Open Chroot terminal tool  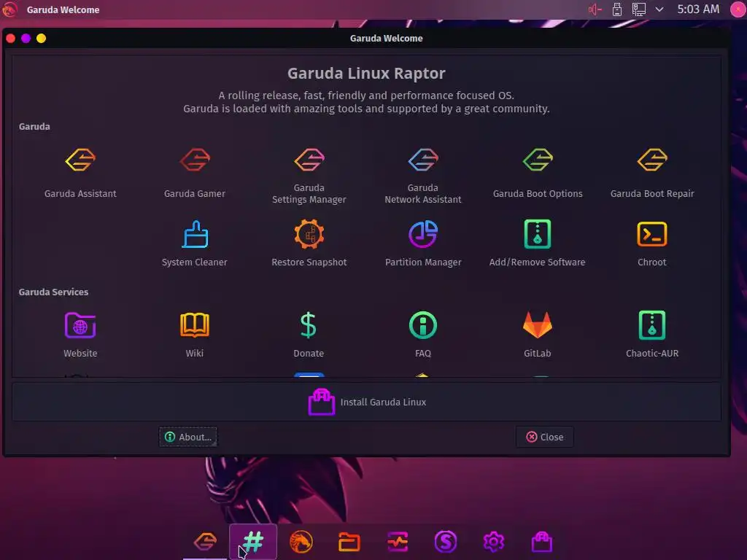(x=651, y=243)
